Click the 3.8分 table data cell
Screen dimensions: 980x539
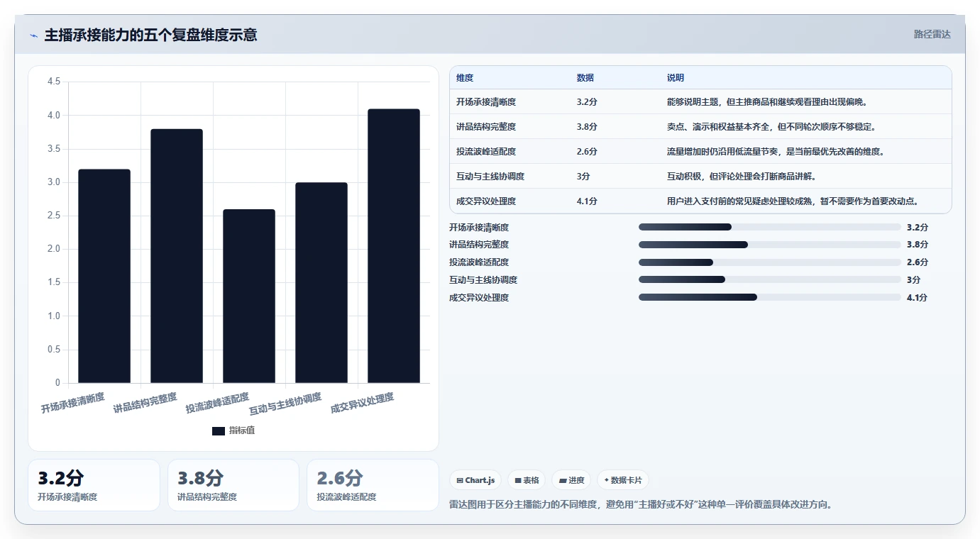[587, 127]
